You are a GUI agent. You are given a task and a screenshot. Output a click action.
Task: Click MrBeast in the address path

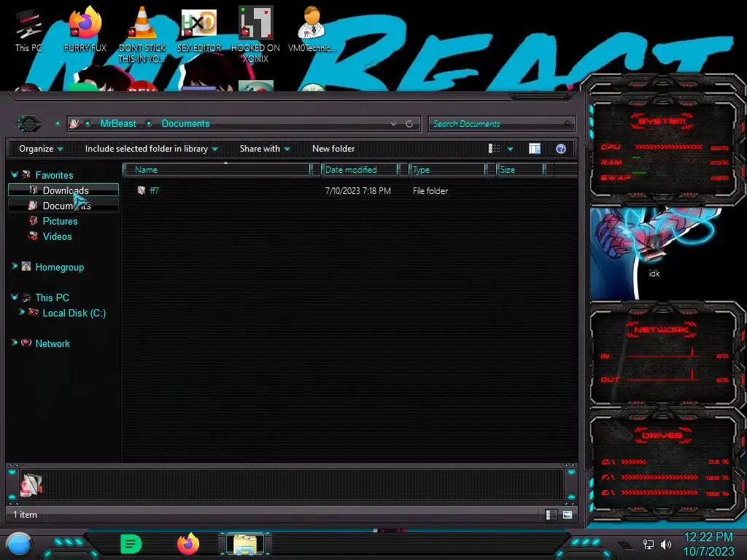118,124
